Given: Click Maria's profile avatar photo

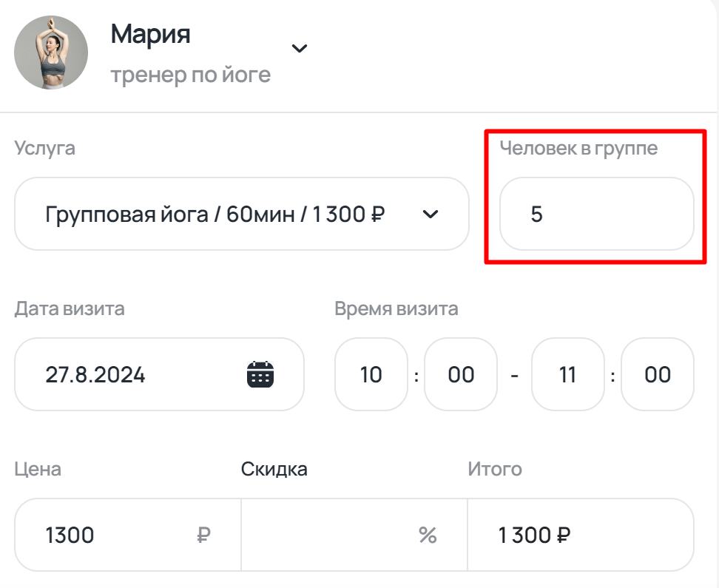Looking at the screenshot, I should click(50, 53).
